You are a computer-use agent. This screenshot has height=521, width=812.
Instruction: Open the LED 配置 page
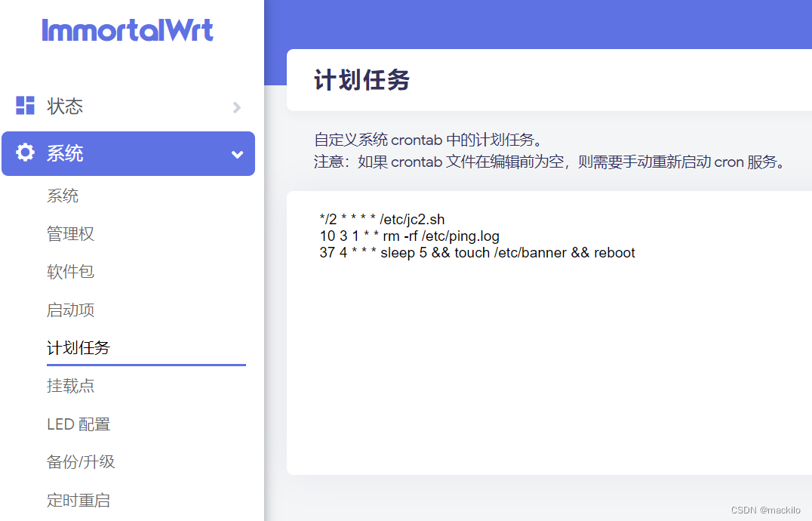(x=78, y=424)
